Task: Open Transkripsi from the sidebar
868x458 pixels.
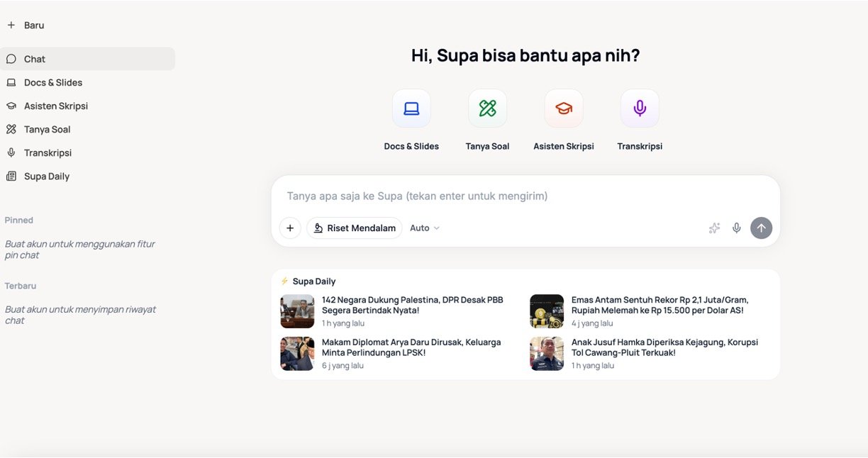Action: [x=88, y=152]
